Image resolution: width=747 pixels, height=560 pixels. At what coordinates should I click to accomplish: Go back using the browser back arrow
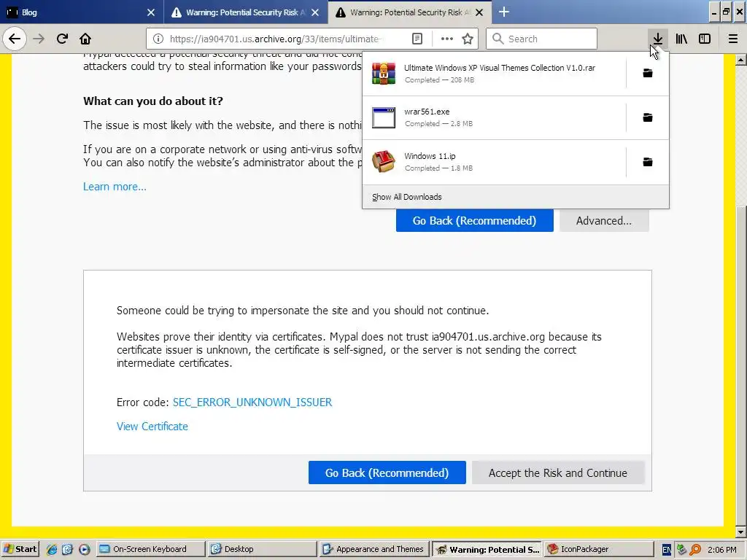pyautogui.click(x=15, y=39)
